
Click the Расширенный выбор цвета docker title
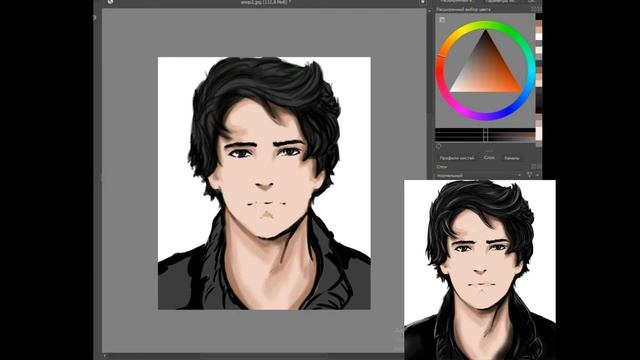point(464,9)
